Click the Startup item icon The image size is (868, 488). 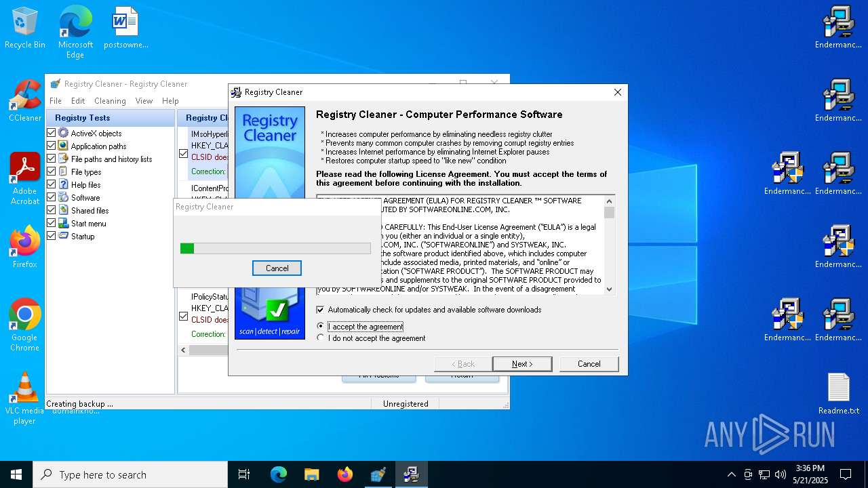click(x=63, y=236)
